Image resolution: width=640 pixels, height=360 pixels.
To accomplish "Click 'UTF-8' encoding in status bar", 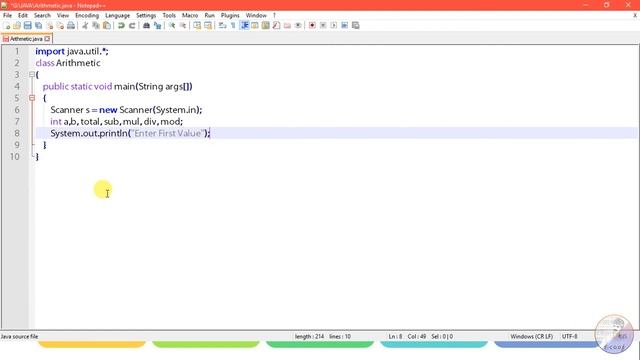I will click(569, 336).
